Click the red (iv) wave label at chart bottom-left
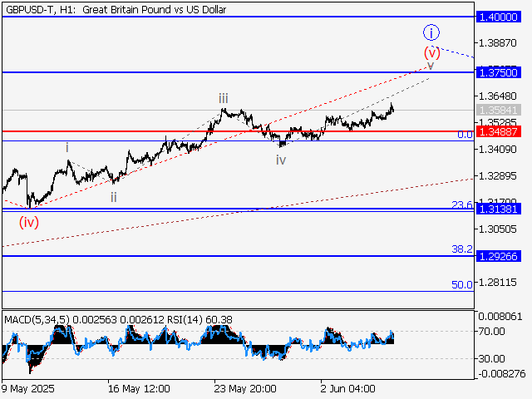The image size is (532, 399). [x=30, y=221]
